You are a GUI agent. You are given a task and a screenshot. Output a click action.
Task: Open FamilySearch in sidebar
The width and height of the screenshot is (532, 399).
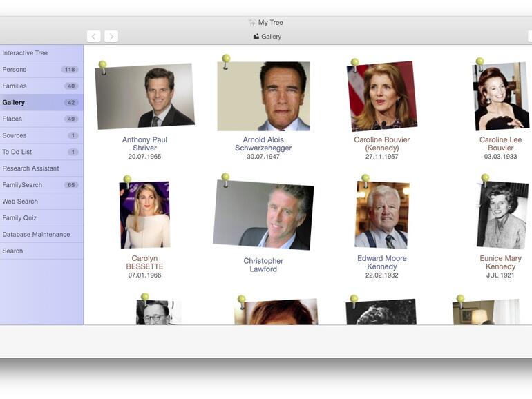point(41,185)
